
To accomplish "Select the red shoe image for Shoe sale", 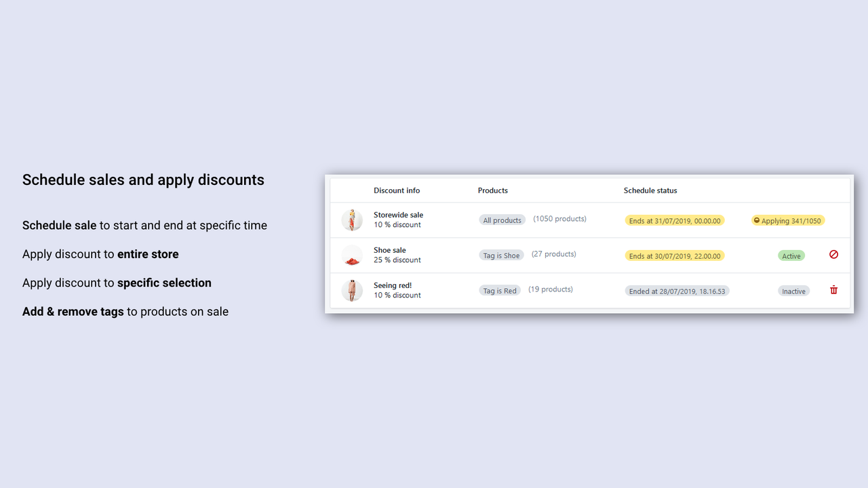I will 352,255.
